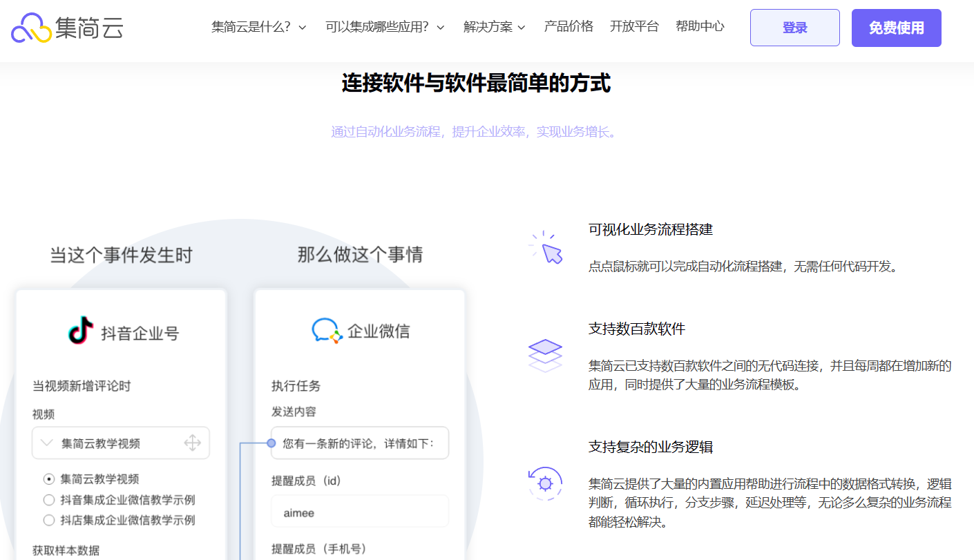Image resolution: width=974 pixels, height=560 pixels.
Task: Expand the 解决方案 dropdown menu
Action: pos(495,27)
